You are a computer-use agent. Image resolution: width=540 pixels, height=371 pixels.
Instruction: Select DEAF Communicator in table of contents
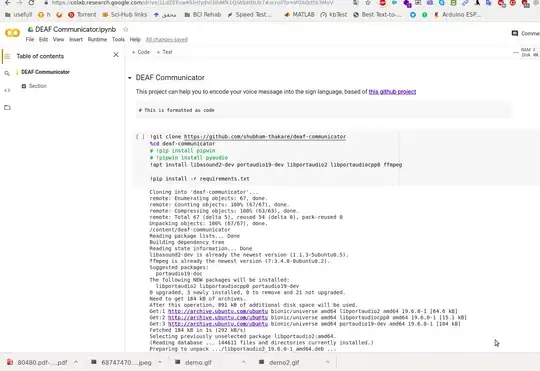coord(45,72)
